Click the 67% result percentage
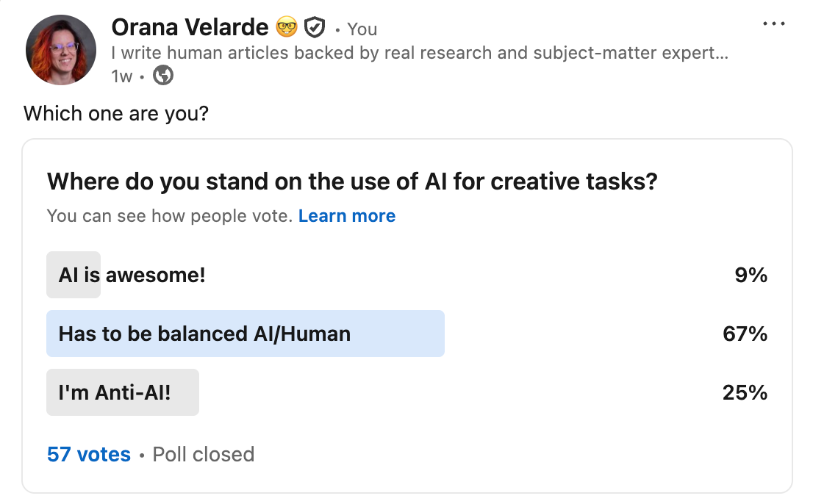Image resolution: width=813 pixels, height=504 pixels. [745, 334]
